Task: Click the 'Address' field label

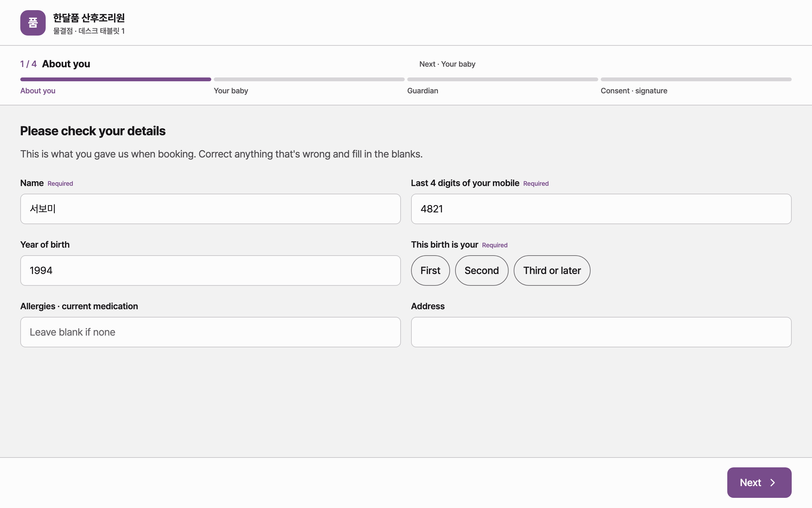Action: pos(428,306)
